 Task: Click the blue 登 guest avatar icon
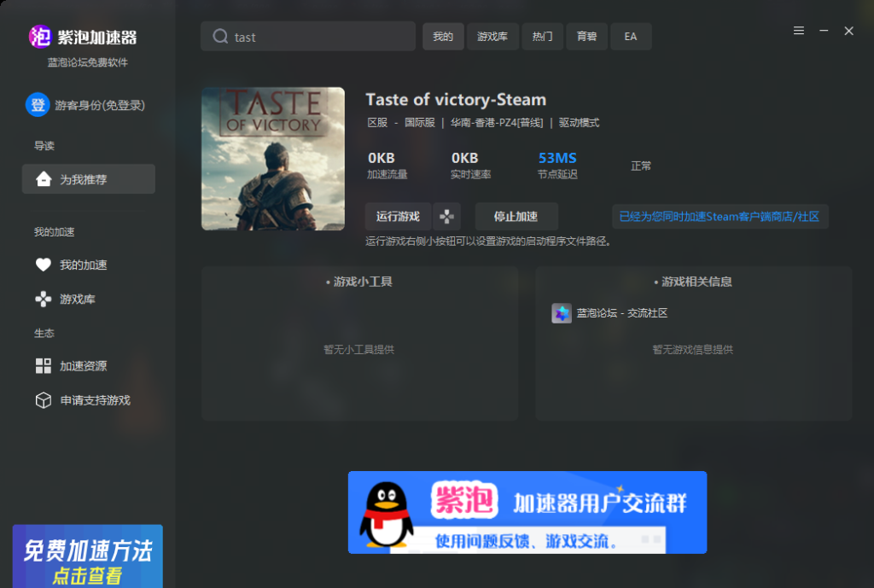click(38, 105)
